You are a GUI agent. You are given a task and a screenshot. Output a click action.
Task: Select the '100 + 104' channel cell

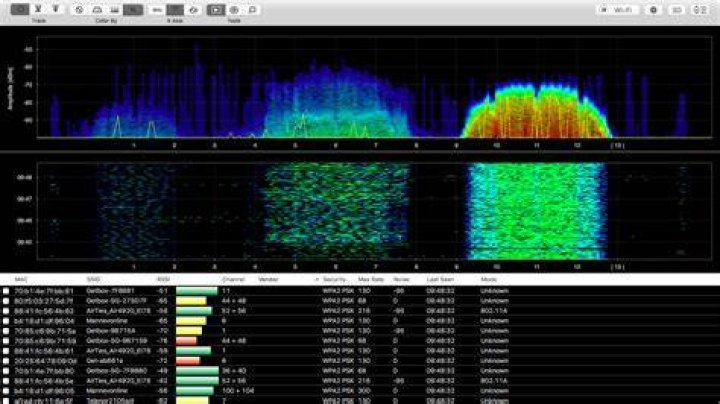[237, 391]
